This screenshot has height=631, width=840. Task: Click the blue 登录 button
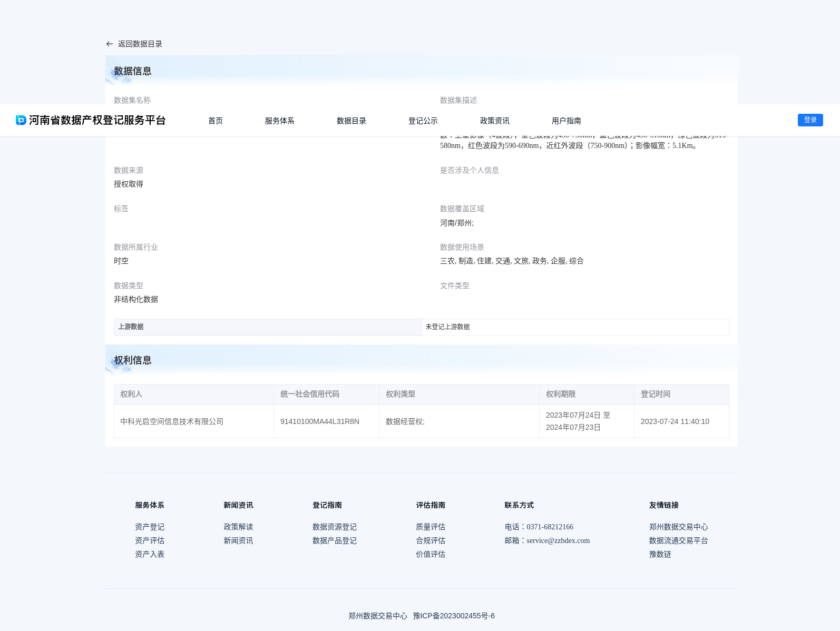(810, 120)
